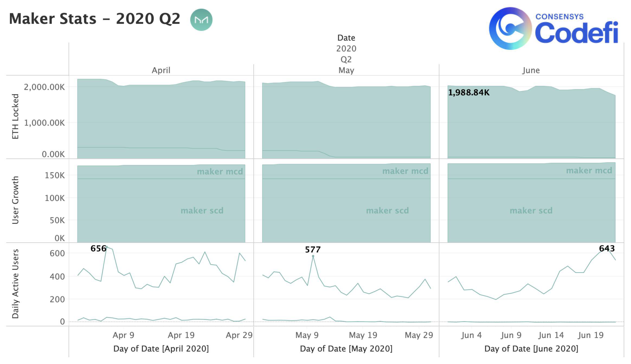Click the 656 peak data point in April
Image resolution: width=631 pixels, height=364 pixels.
tap(107, 247)
